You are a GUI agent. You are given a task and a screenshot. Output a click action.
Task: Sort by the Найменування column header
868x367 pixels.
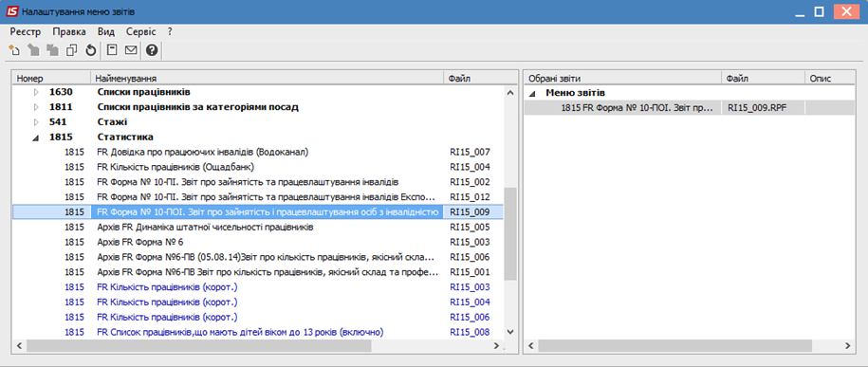point(268,78)
